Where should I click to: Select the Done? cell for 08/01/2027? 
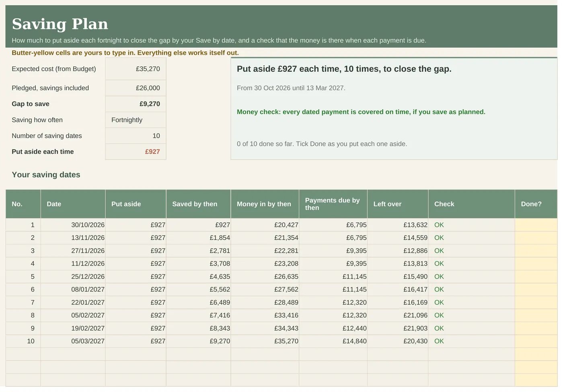point(536,289)
